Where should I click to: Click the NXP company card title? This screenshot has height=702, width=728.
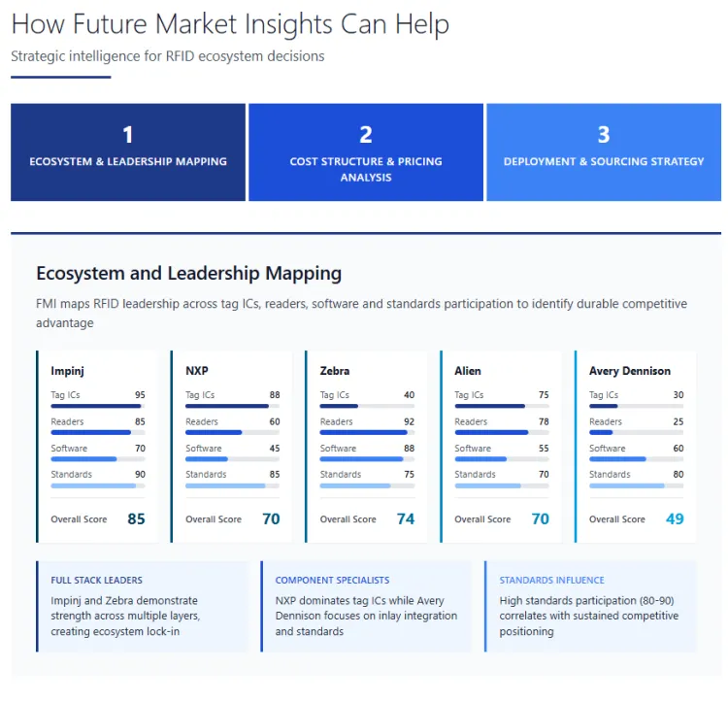(x=197, y=371)
